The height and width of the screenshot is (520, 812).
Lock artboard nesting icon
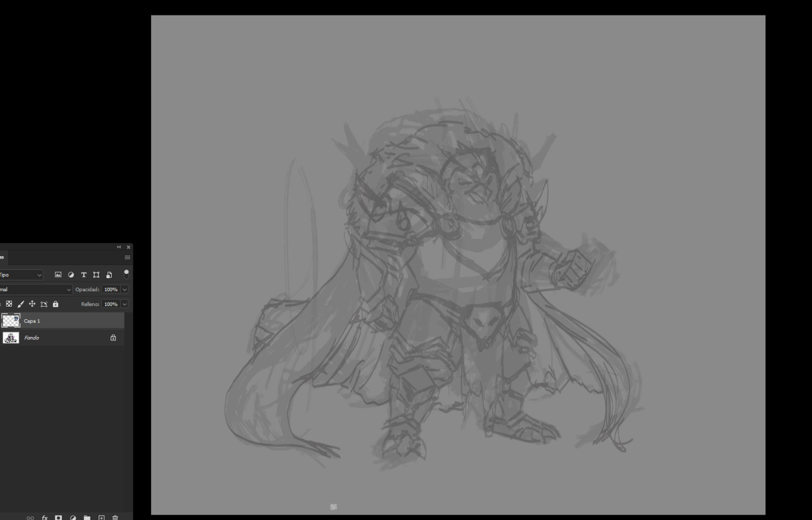[x=44, y=304]
